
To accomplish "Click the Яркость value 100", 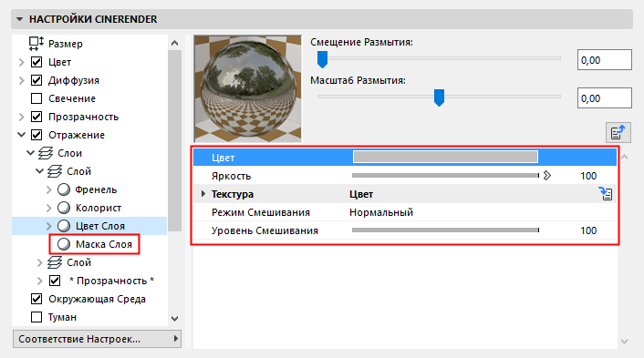I will point(588,176).
